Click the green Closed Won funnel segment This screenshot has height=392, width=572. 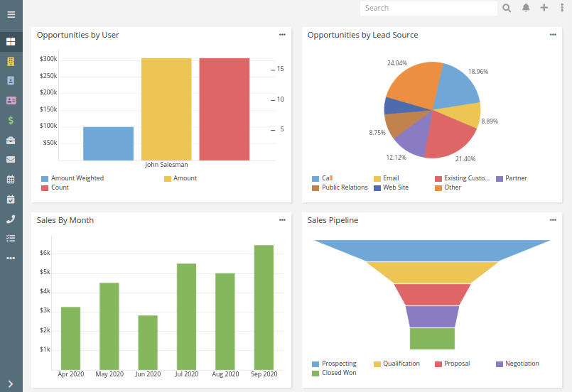coord(432,339)
